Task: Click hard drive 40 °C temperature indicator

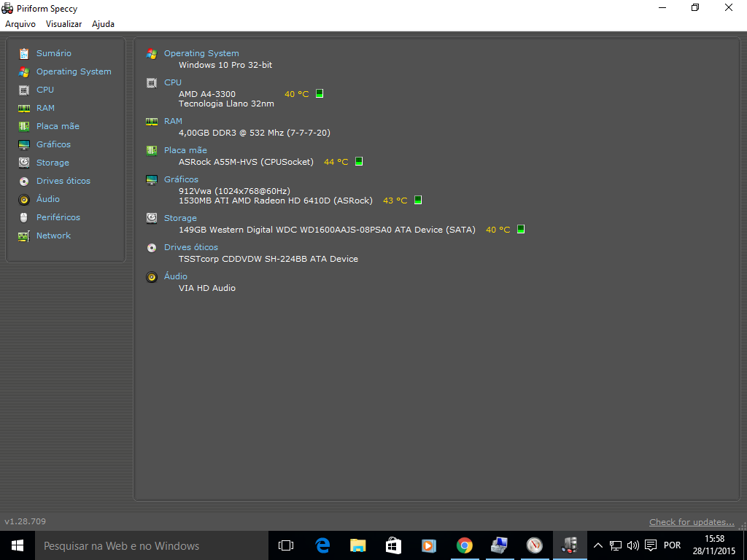Action: pyautogui.click(x=521, y=229)
